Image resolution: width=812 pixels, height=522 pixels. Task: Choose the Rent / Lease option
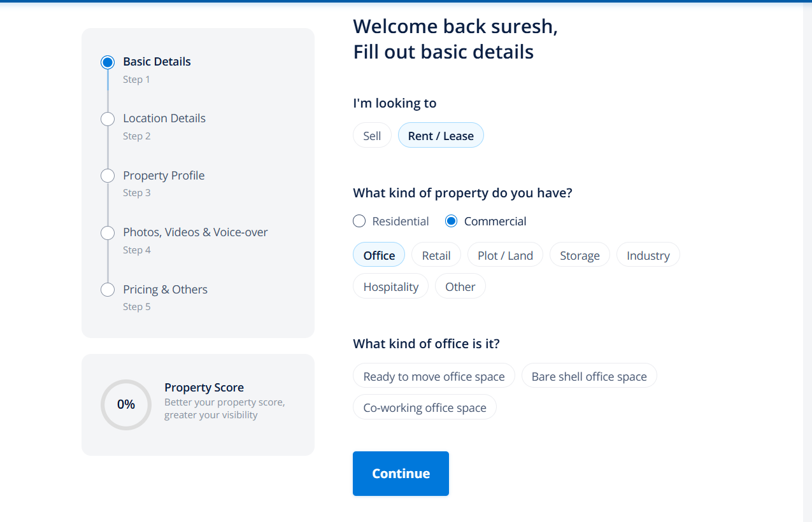(441, 136)
